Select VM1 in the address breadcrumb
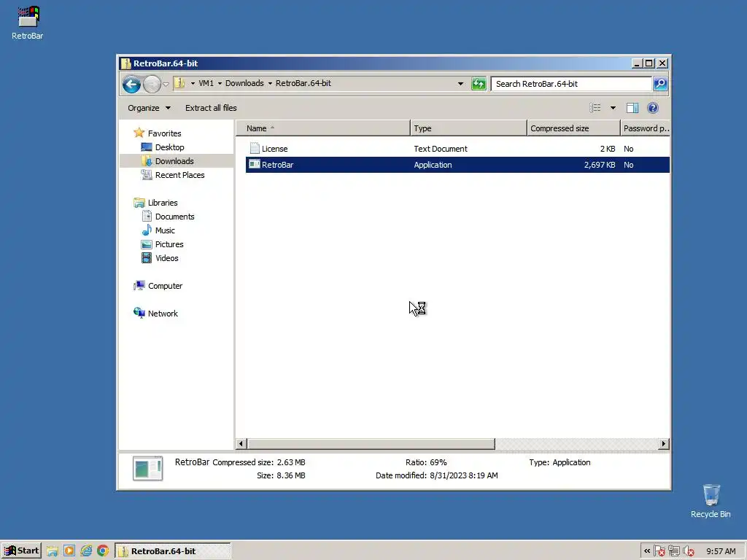The width and height of the screenshot is (747, 560). (206, 83)
